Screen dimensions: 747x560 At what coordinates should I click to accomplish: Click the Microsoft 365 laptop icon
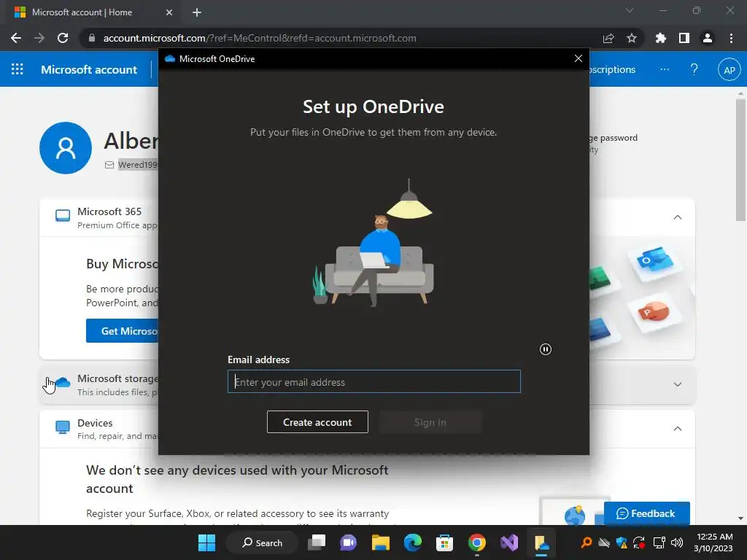tap(63, 216)
